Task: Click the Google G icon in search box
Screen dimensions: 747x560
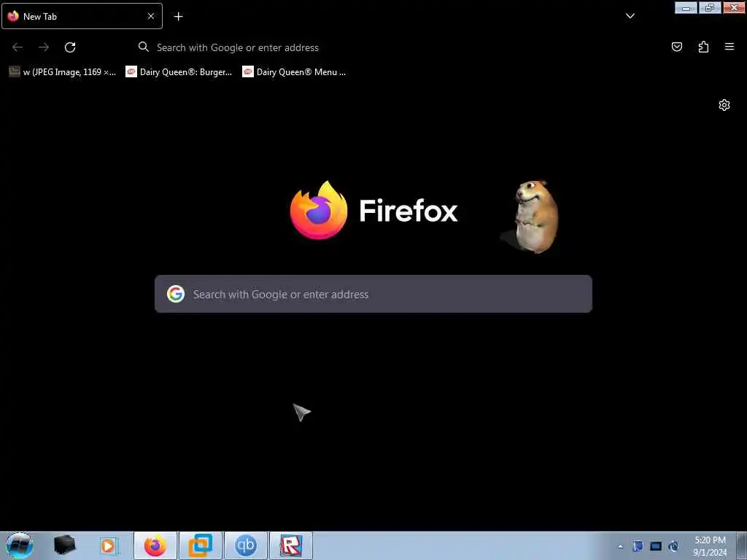Action: pyautogui.click(x=176, y=294)
